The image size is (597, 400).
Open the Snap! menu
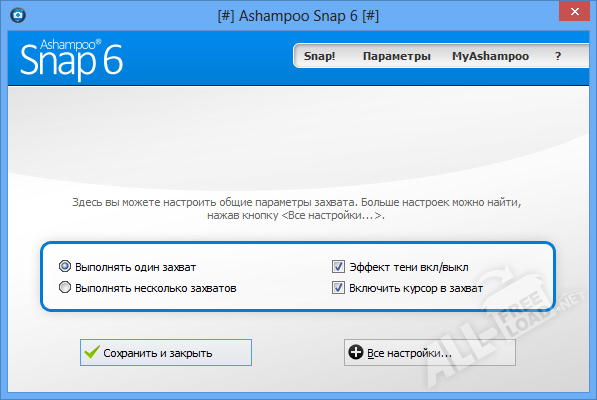pyautogui.click(x=319, y=56)
